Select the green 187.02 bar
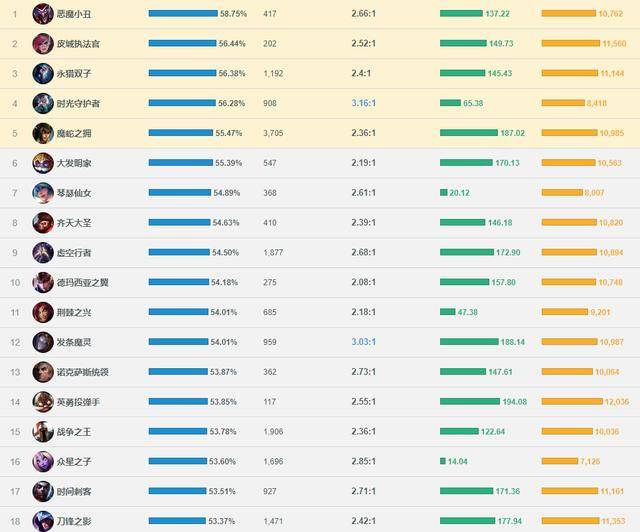 click(x=469, y=133)
